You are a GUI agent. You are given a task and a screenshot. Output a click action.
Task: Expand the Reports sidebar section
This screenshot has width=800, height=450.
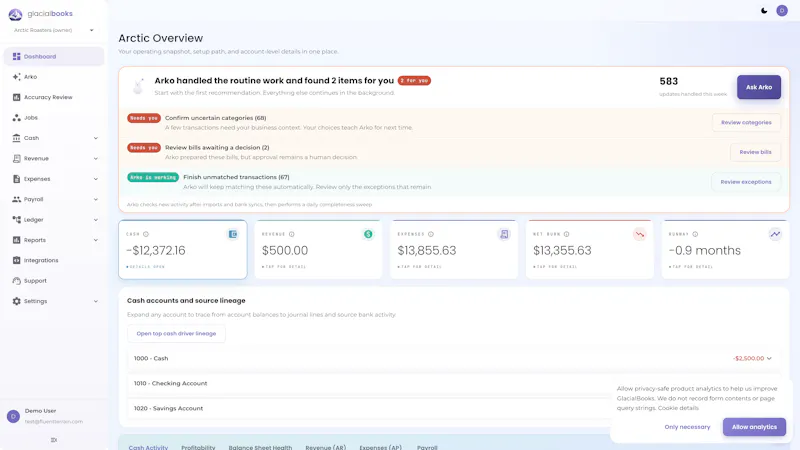pos(95,240)
